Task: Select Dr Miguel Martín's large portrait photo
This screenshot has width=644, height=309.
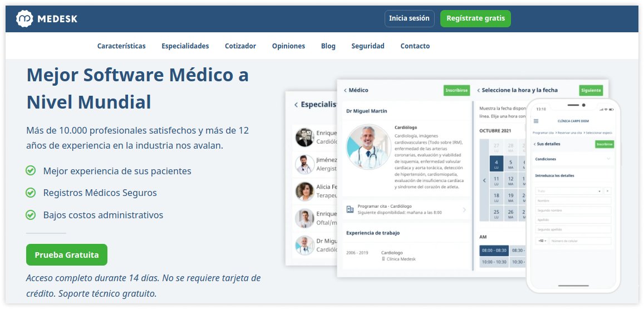Action: [x=368, y=146]
